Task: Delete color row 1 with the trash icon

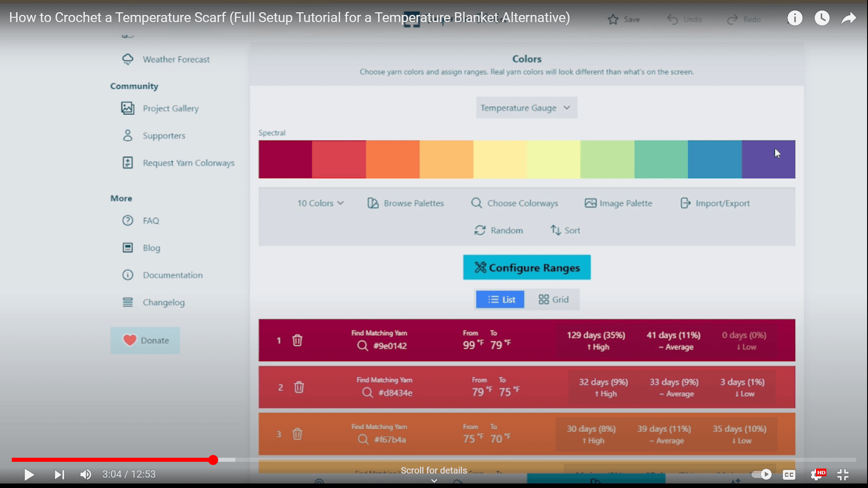Action: 297,340
